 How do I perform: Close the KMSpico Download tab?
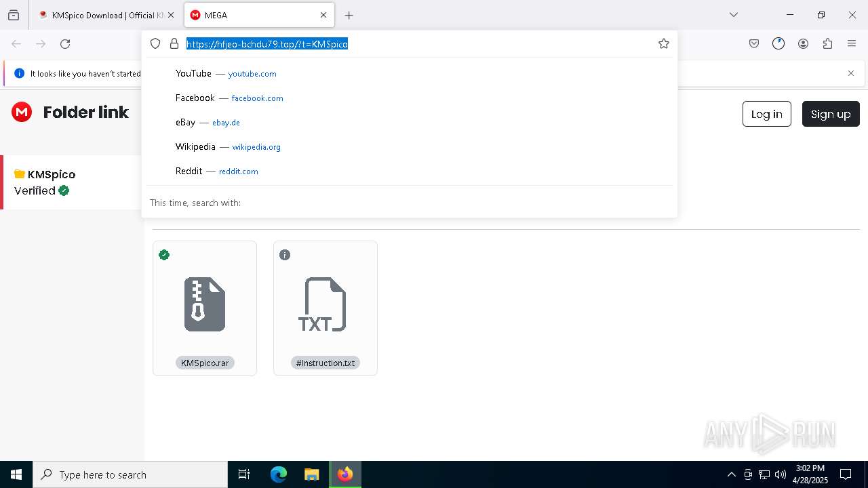point(171,15)
